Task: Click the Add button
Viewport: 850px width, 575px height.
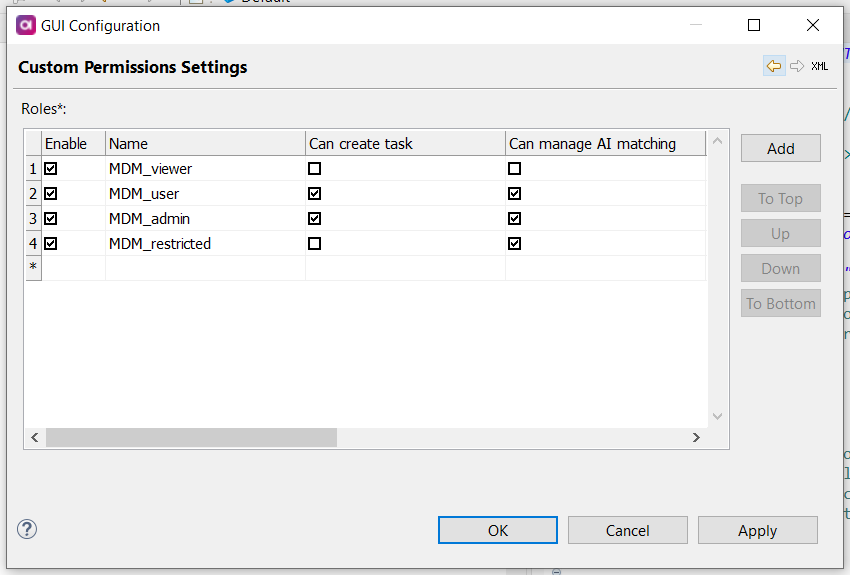Action: click(780, 148)
